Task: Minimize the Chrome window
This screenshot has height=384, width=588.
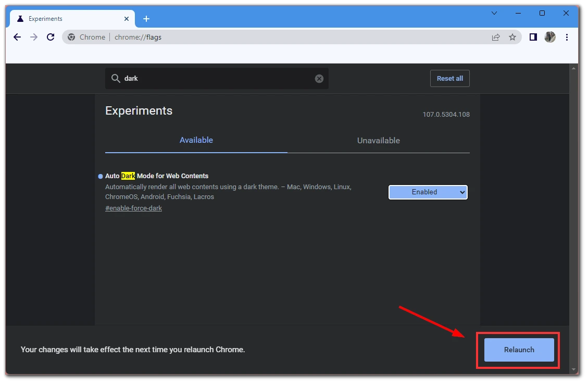Action: pyautogui.click(x=518, y=13)
